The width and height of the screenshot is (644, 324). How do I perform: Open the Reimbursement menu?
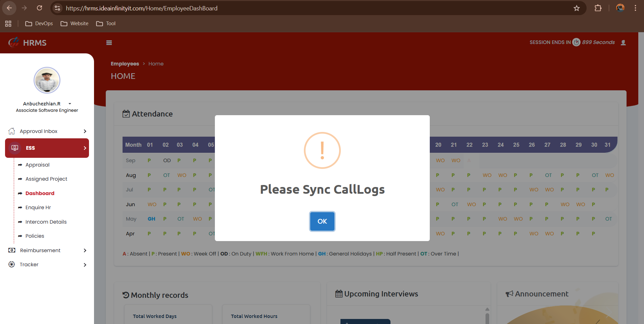coord(40,250)
